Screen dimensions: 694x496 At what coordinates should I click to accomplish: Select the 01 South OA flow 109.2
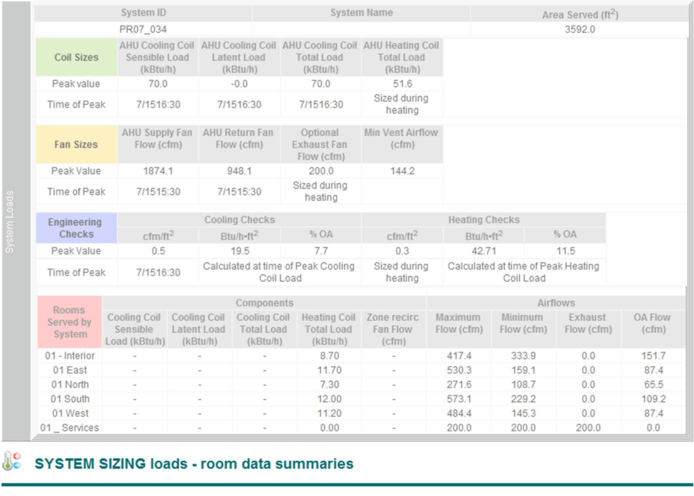pyautogui.click(x=653, y=399)
